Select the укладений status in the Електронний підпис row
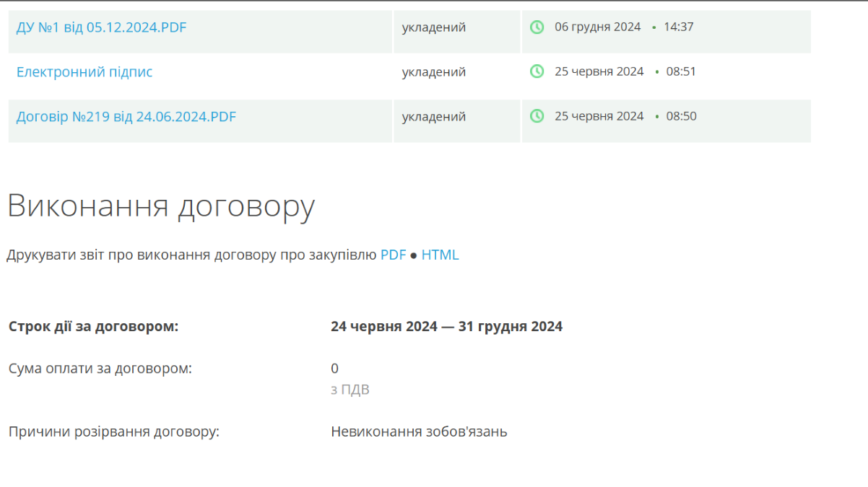The height and width of the screenshot is (487, 868). (x=434, y=72)
